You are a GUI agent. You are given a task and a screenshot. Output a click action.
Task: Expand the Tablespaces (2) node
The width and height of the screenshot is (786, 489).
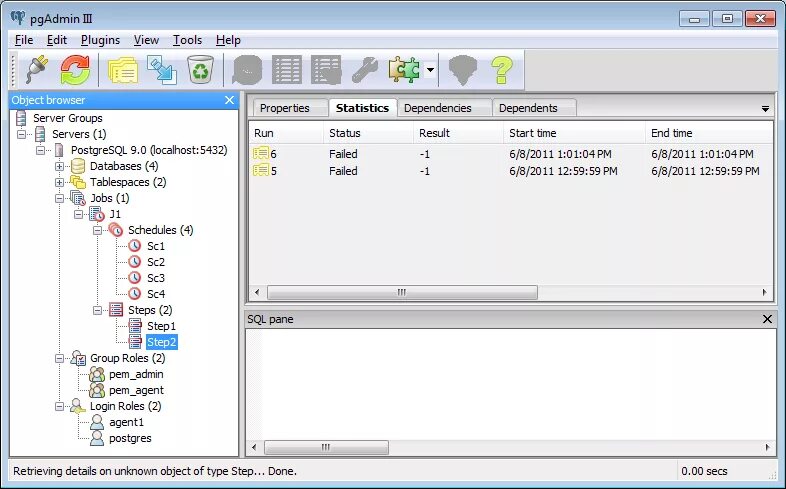[60, 182]
